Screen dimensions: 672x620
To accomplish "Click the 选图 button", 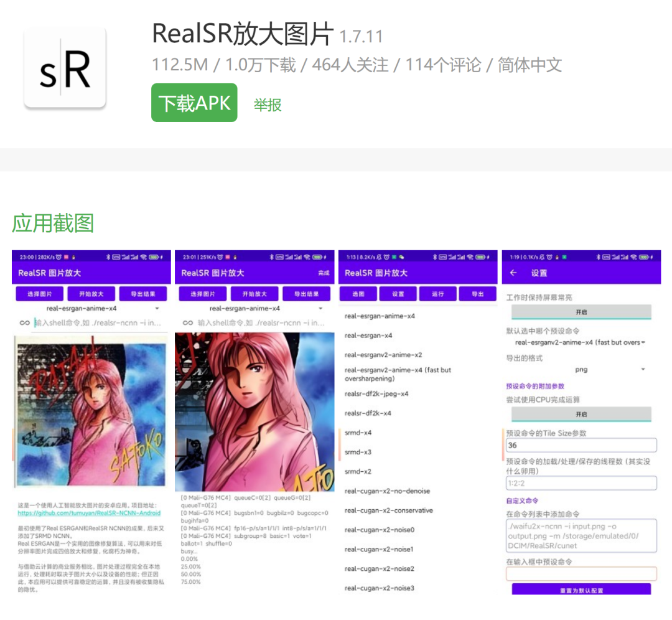I will [358, 294].
